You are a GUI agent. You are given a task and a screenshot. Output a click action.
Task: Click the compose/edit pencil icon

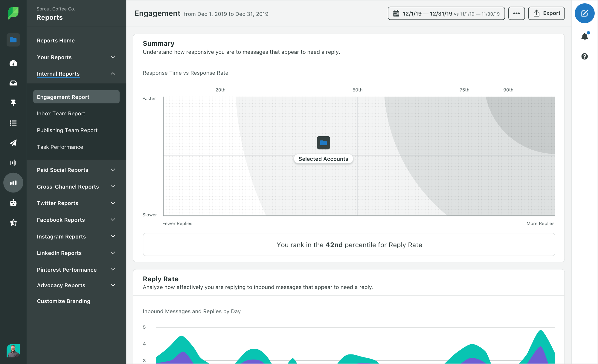point(585,13)
